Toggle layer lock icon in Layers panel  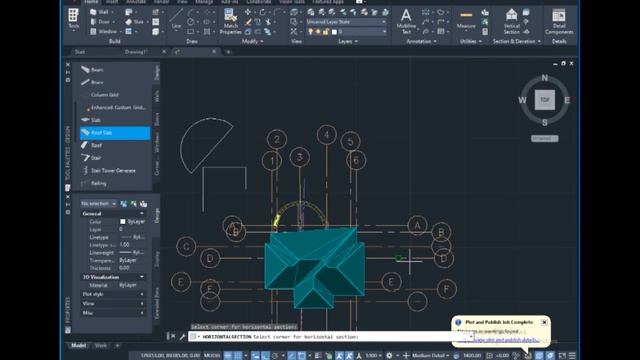326,32
